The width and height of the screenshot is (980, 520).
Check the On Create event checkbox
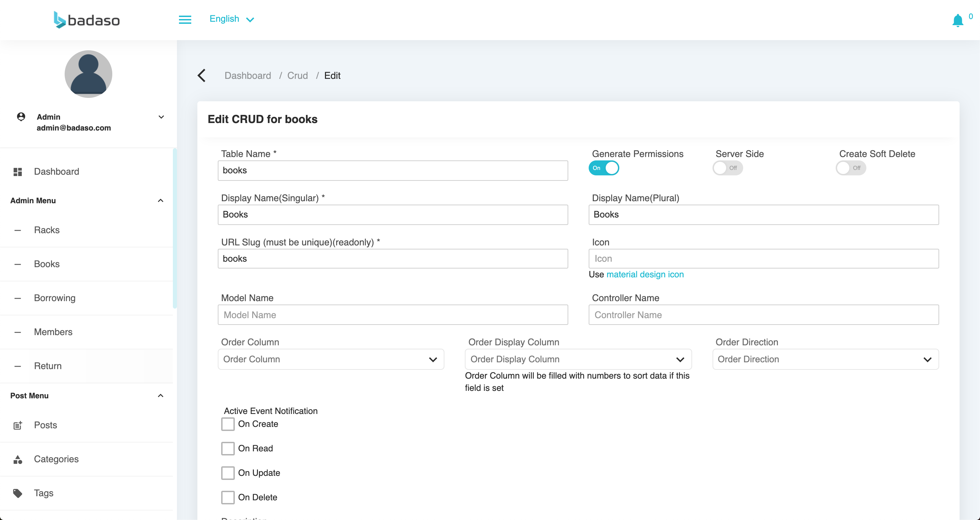coord(228,424)
